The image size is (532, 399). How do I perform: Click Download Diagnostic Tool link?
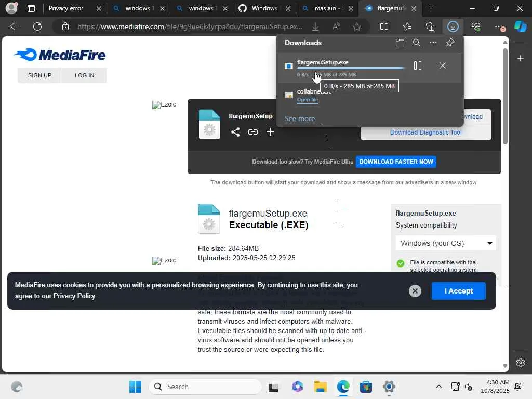point(426,132)
